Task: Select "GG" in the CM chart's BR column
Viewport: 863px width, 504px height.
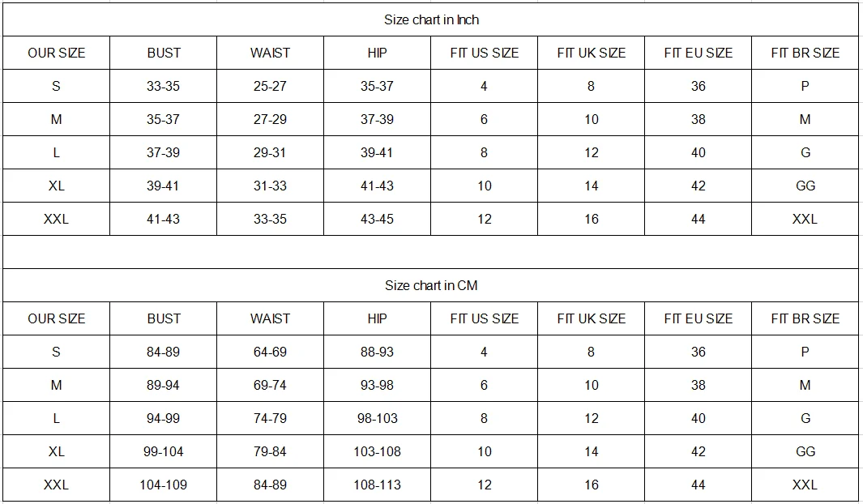Action: pos(805,451)
